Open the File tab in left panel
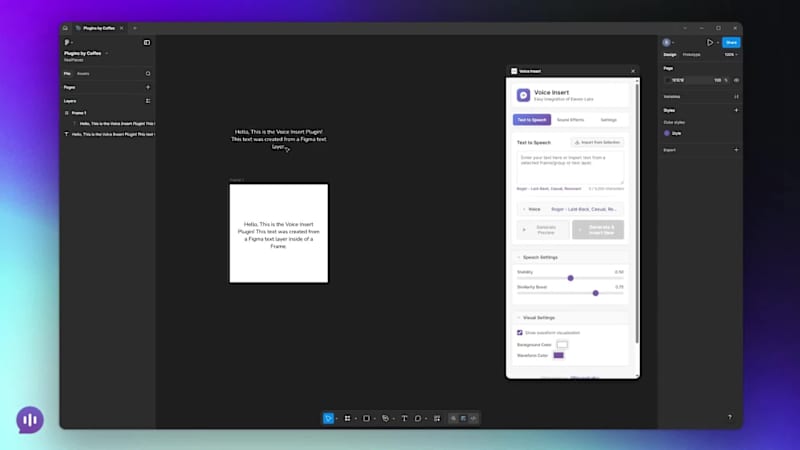 (x=67, y=73)
